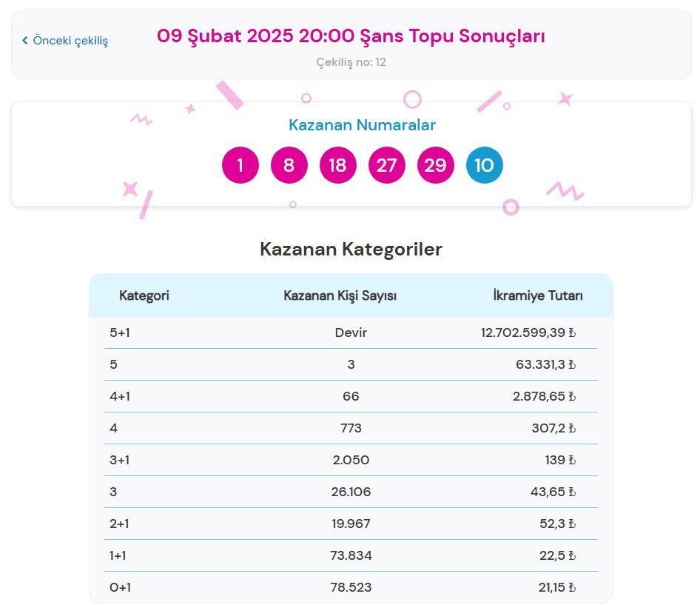The height and width of the screenshot is (605, 700).
Task: Click the Çekiliş no: 12 label
Action: click(351, 62)
